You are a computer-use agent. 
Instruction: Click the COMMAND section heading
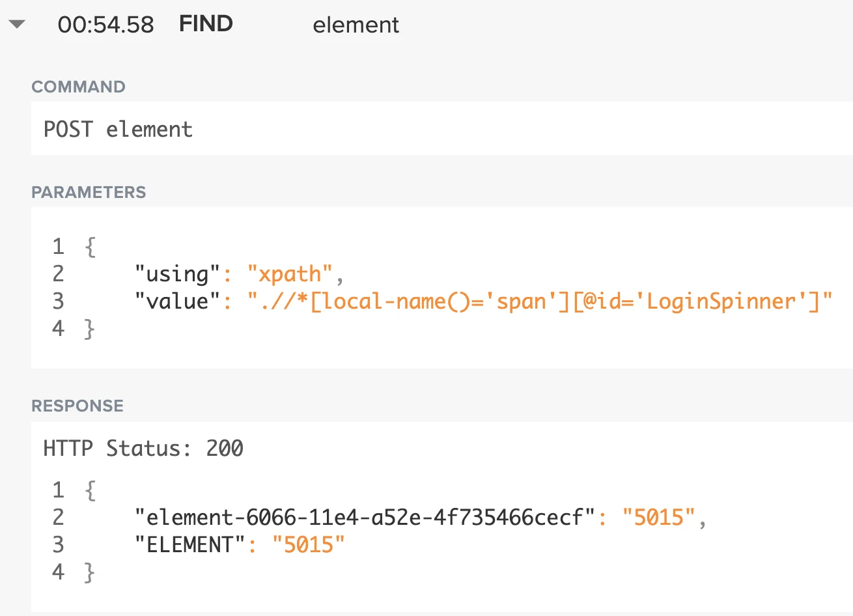78,87
